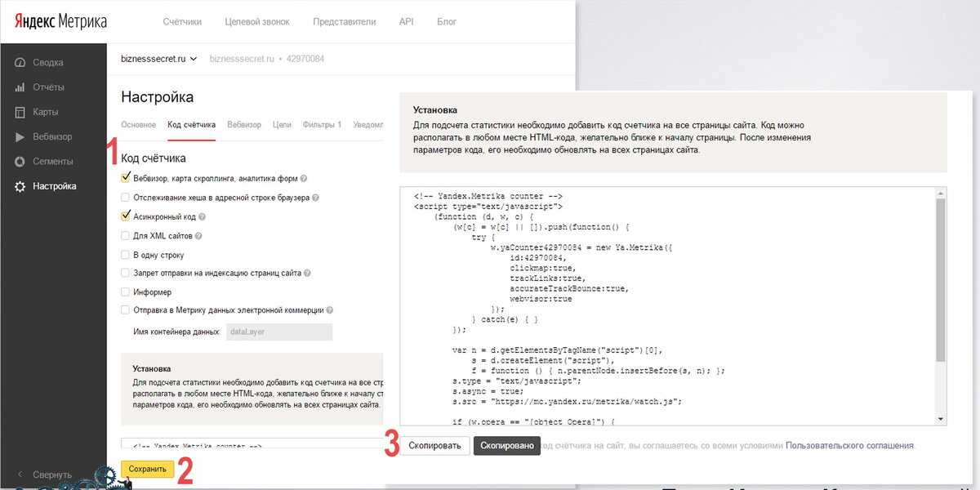This screenshot has height=490, width=980.
Task: Open help icon beside Для XML сайтов option
Action: click(198, 236)
